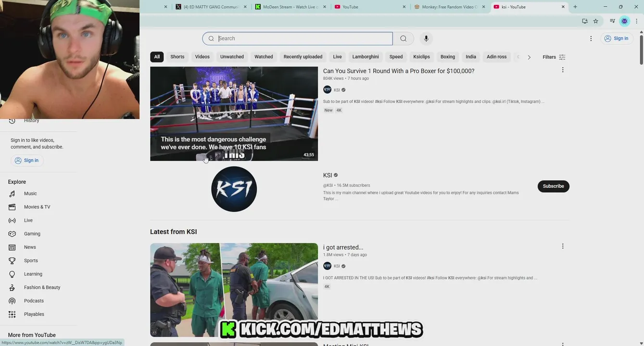The width and height of the screenshot is (644, 346).
Task: Select the Ksiclips filter chip
Action: coord(422,57)
